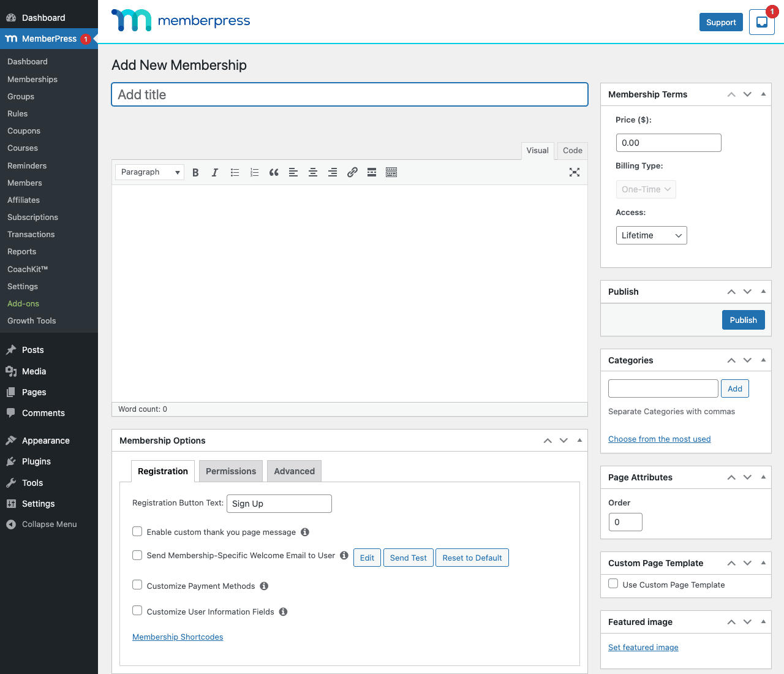Switch to the Permissions tab
The height and width of the screenshot is (674, 784).
click(231, 471)
